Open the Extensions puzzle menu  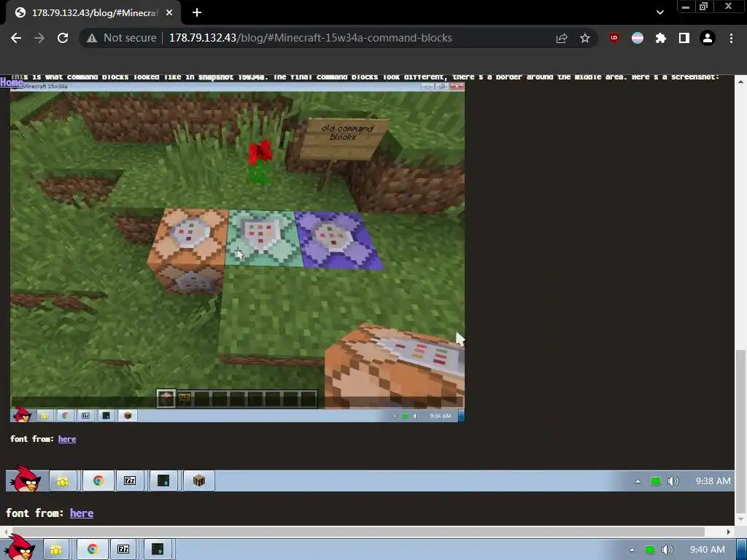[x=660, y=38]
